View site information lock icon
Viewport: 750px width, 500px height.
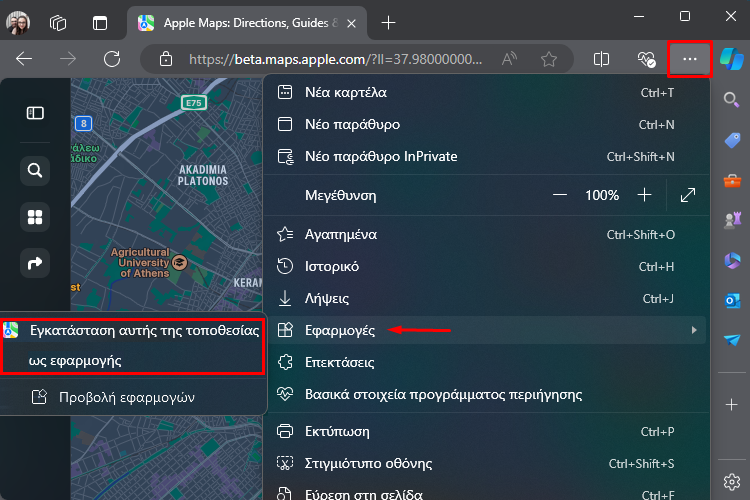[165, 59]
